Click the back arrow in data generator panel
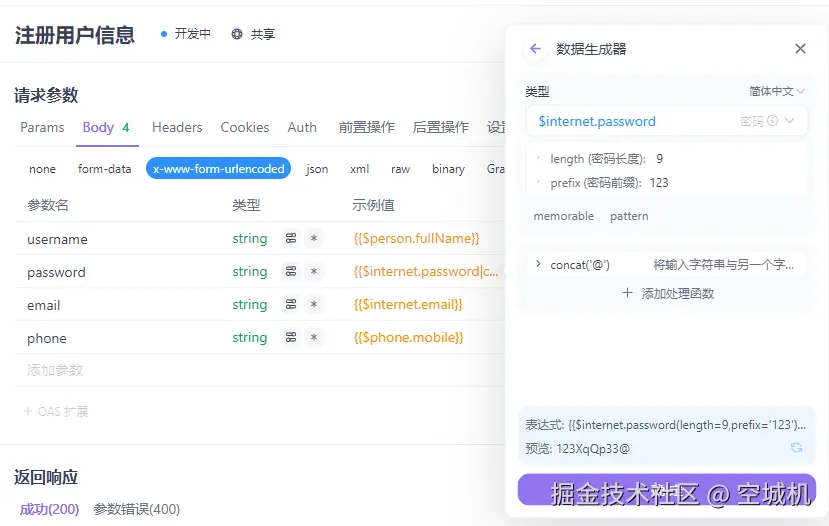The image size is (829, 526). [x=535, y=49]
